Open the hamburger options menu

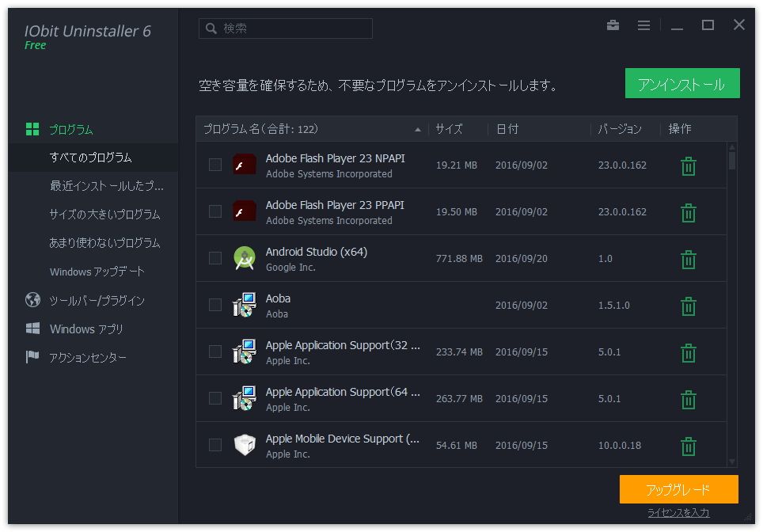click(643, 25)
